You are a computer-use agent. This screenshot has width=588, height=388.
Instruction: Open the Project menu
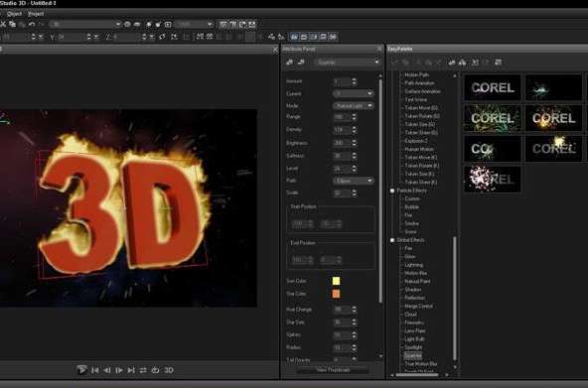36,14
